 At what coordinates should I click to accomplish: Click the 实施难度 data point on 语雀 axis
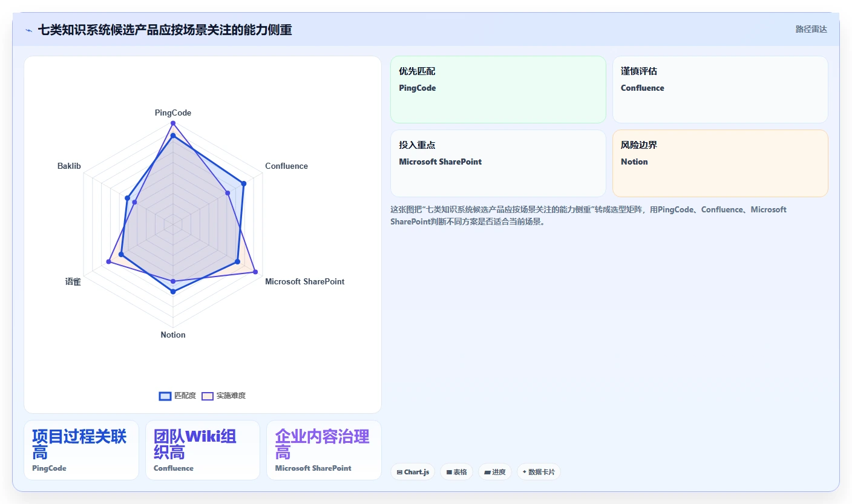109,261
